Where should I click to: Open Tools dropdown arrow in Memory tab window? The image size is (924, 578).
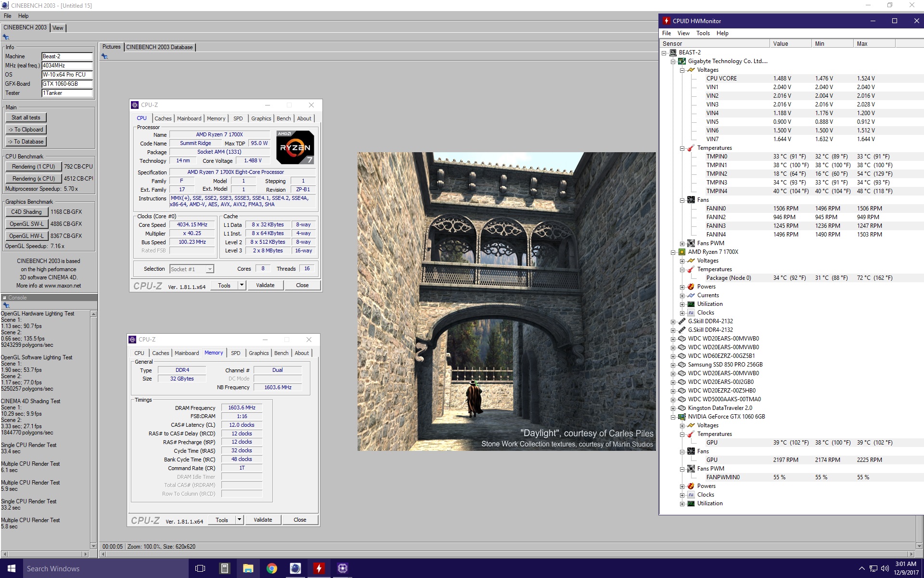239,520
